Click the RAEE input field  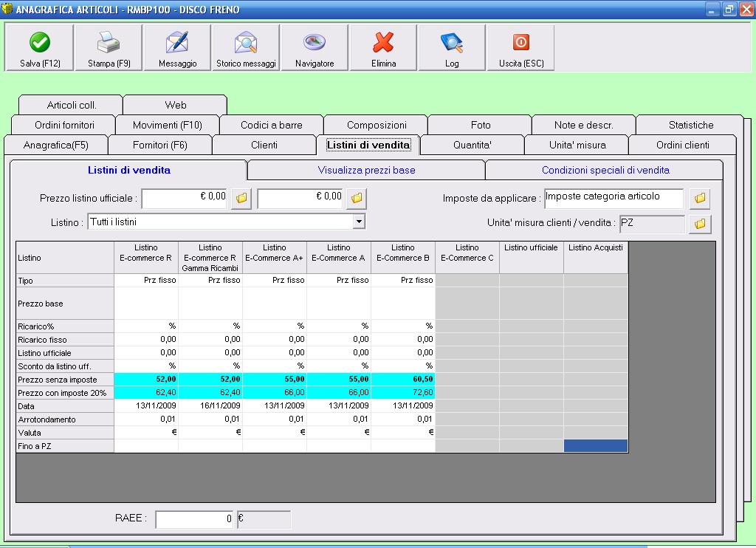(194, 519)
